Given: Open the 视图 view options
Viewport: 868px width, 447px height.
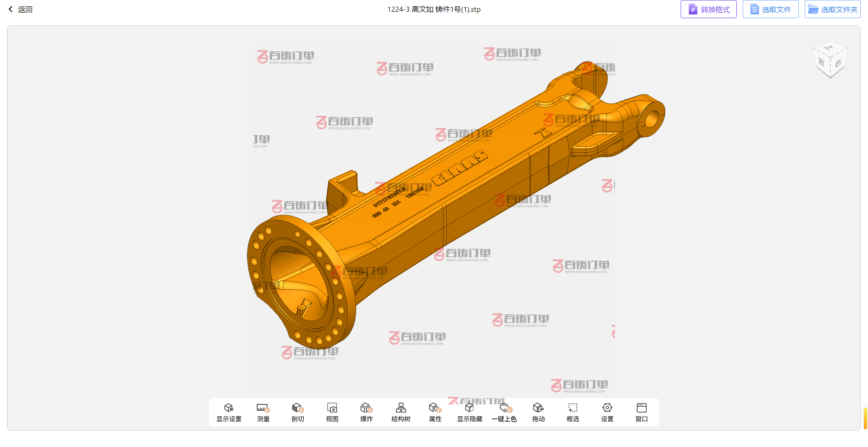Looking at the screenshot, I should [332, 412].
